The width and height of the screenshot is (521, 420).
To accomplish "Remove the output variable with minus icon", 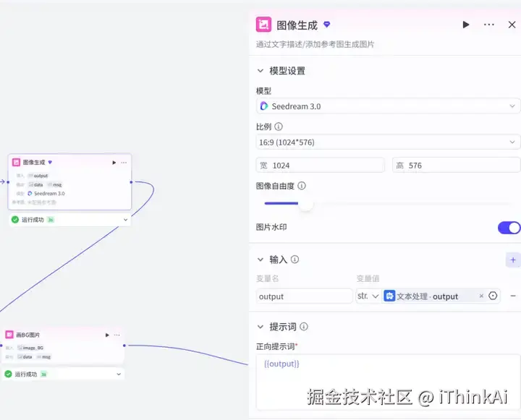I will [x=513, y=296].
